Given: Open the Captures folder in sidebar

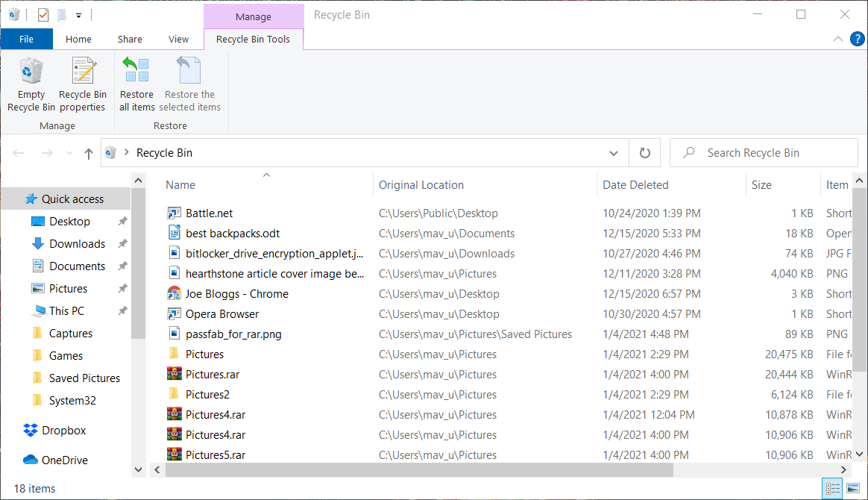Looking at the screenshot, I should click(x=70, y=334).
